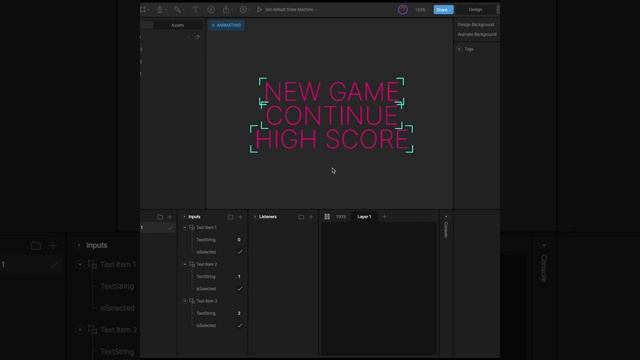Open the settings gear-like toolbar icon
640x360 pixels.
[x=243, y=9]
